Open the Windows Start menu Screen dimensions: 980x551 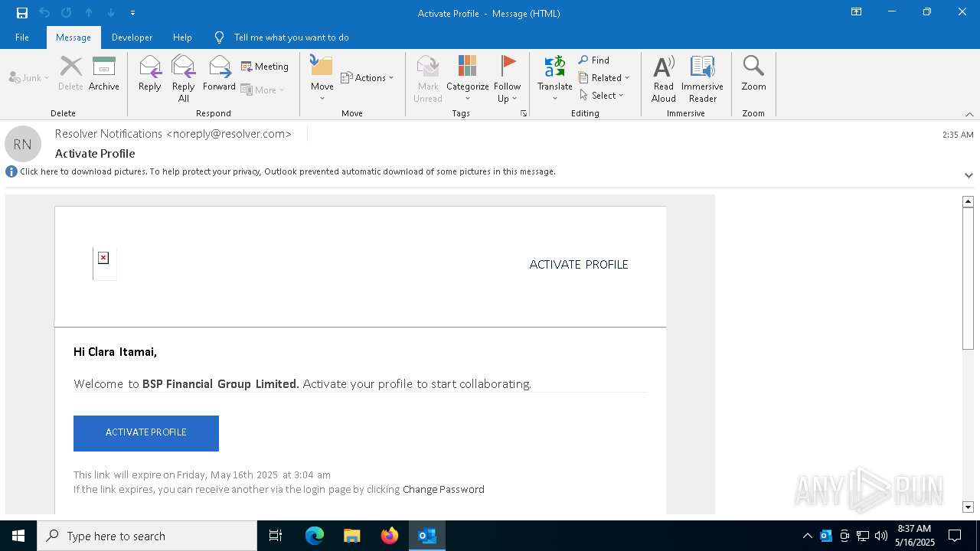tap(18, 536)
